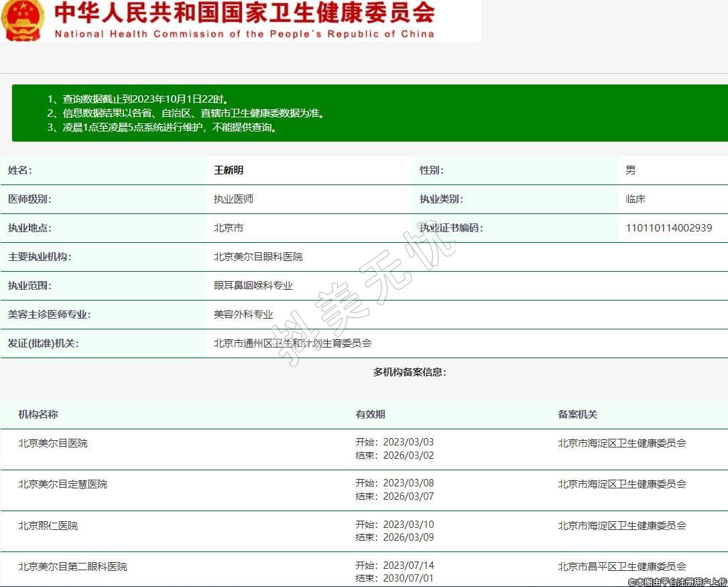Image resolution: width=728 pixels, height=587 pixels.
Task: Click the 多机构备案信息 section heading
Action: (x=410, y=372)
